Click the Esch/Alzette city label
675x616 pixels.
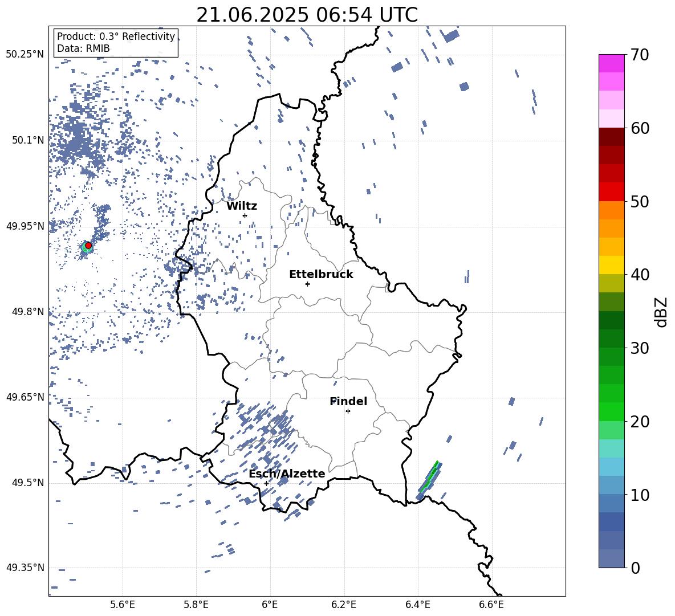click(x=287, y=474)
